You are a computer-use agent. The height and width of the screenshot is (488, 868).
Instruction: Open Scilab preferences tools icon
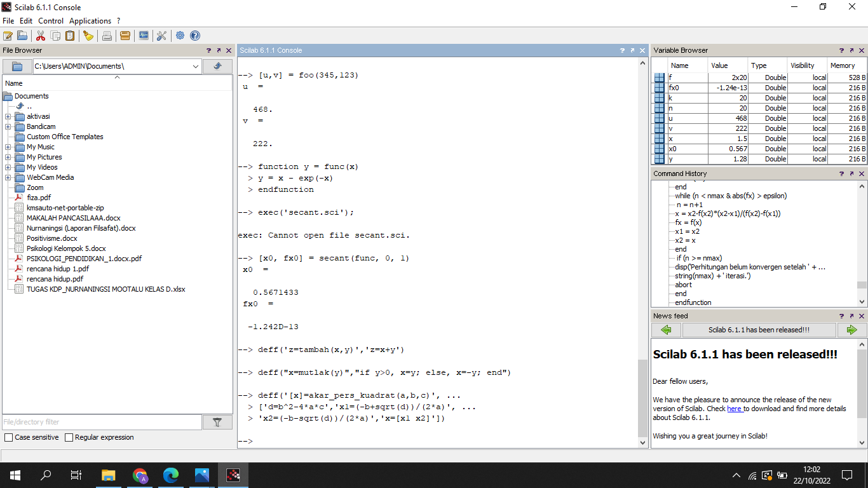[161, 36]
